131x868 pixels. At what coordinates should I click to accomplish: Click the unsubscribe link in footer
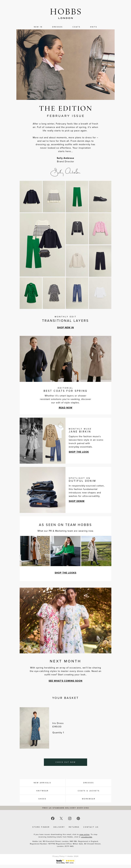[87, 837]
